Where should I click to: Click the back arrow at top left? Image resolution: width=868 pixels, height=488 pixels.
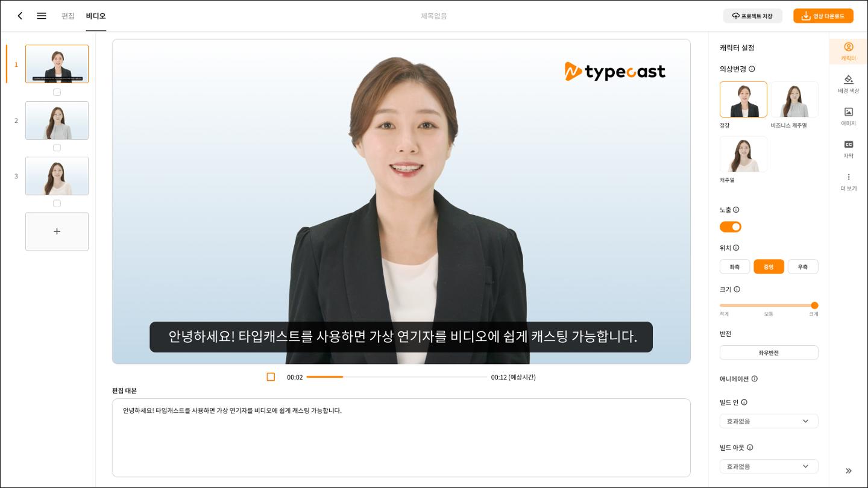[20, 16]
